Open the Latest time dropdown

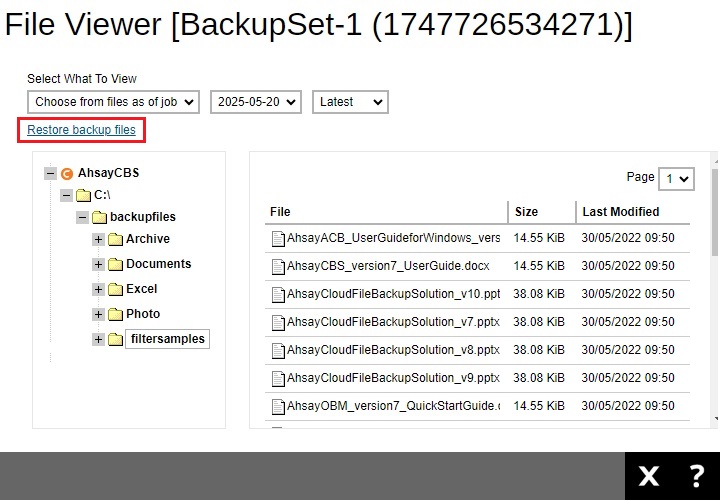click(x=350, y=102)
